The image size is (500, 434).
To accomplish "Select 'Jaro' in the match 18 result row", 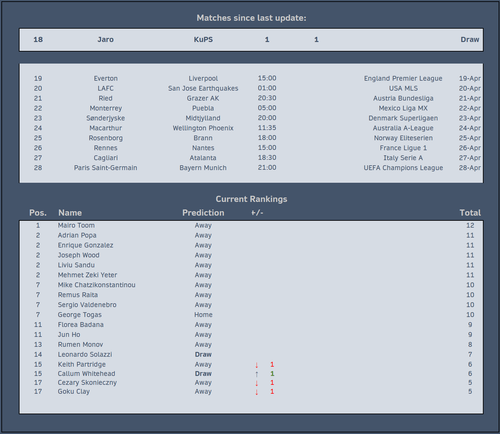I will click(106, 39).
